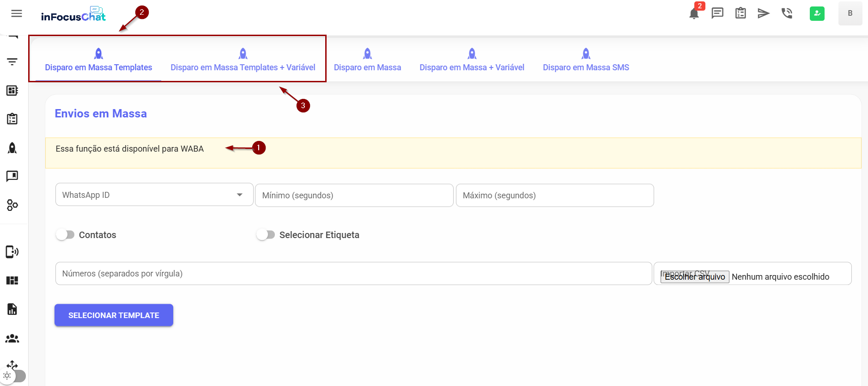Enable the Selecionar Etiqueta toggle
The width and height of the screenshot is (868, 386).
point(266,235)
